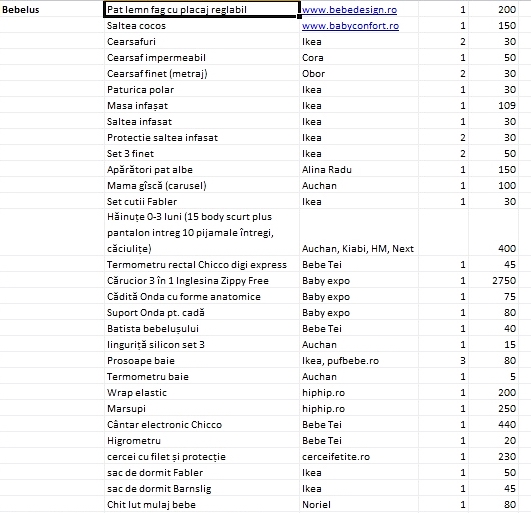
Task: Click the 'Ikea, pufbebe.ro' cell
Action: (x=359, y=361)
